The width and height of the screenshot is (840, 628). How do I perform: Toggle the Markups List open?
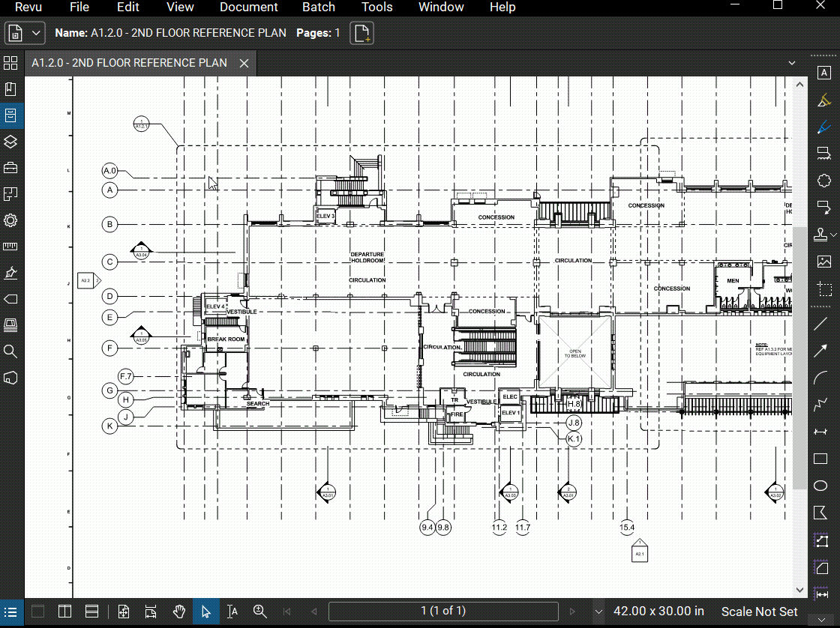[10, 612]
